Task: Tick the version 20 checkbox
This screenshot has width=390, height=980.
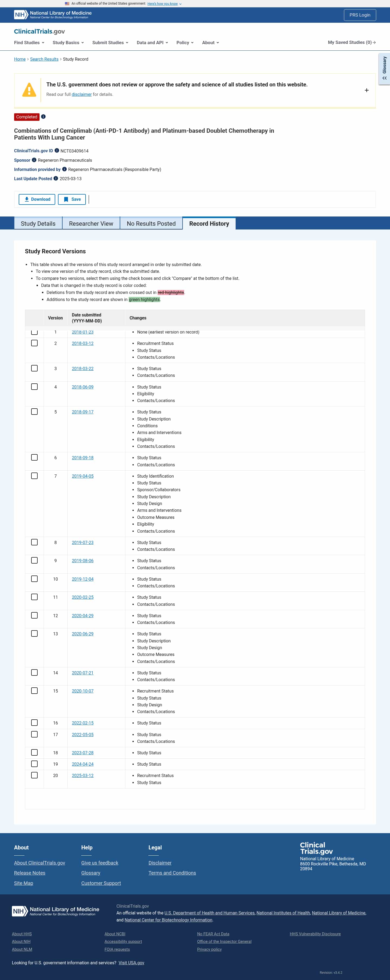Action: click(35, 775)
